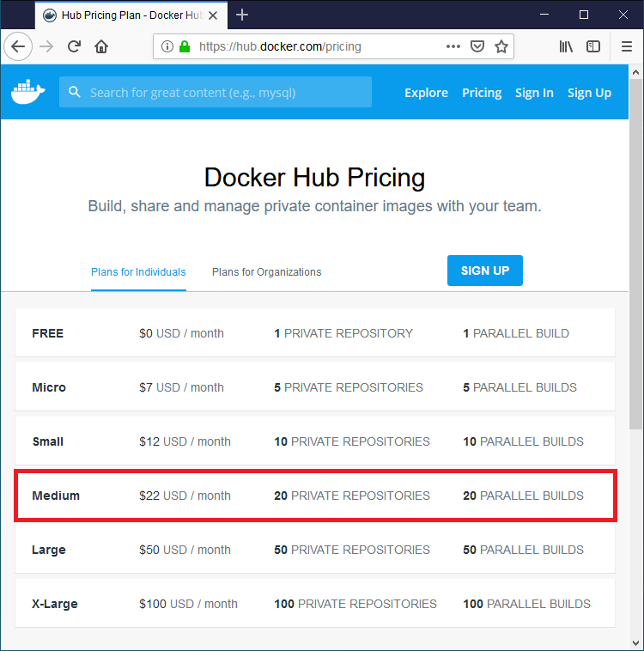The height and width of the screenshot is (651, 644).
Task: Click the vertical page scrollbar
Action: click(x=635, y=258)
